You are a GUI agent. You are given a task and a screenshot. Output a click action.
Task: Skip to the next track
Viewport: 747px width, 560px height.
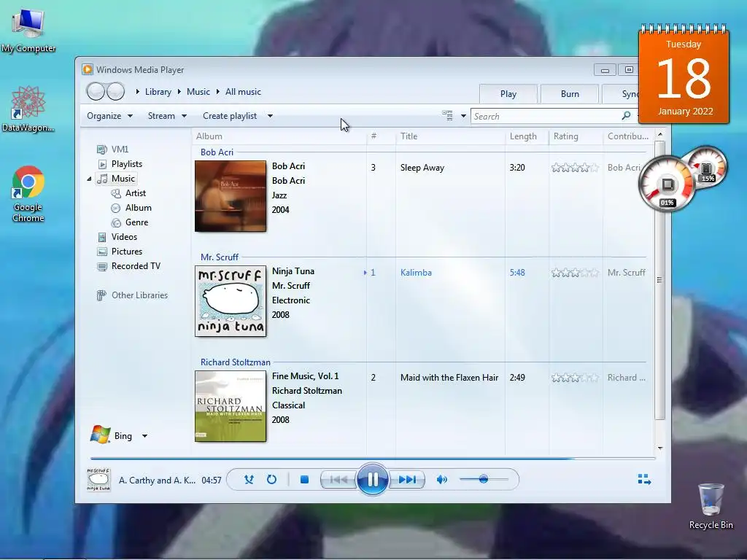407,480
